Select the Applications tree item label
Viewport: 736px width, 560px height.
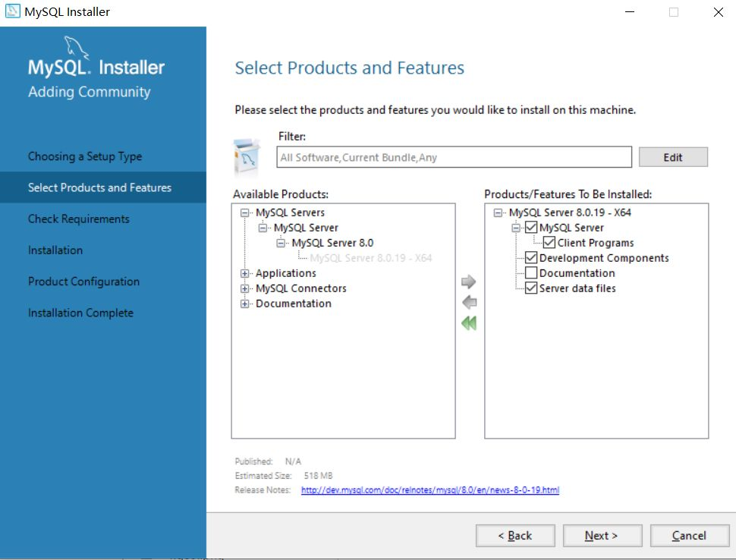(x=285, y=273)
